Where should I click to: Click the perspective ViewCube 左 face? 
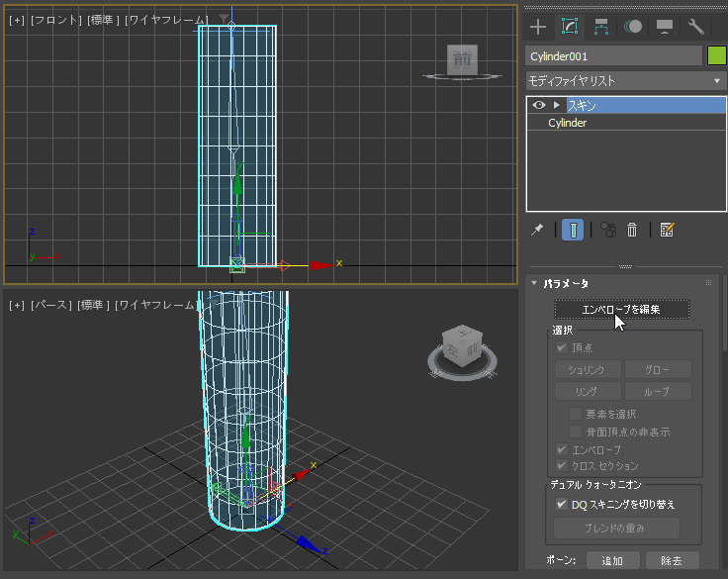click(453, 350)
